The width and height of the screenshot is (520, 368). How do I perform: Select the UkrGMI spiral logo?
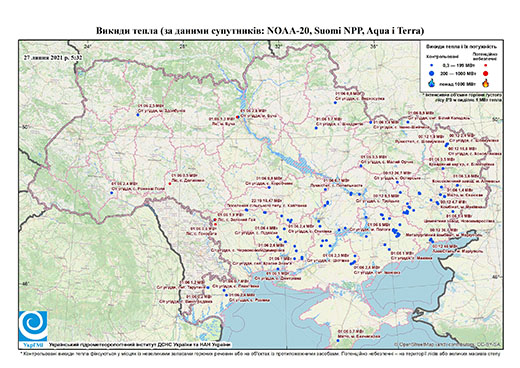(33, 326)
